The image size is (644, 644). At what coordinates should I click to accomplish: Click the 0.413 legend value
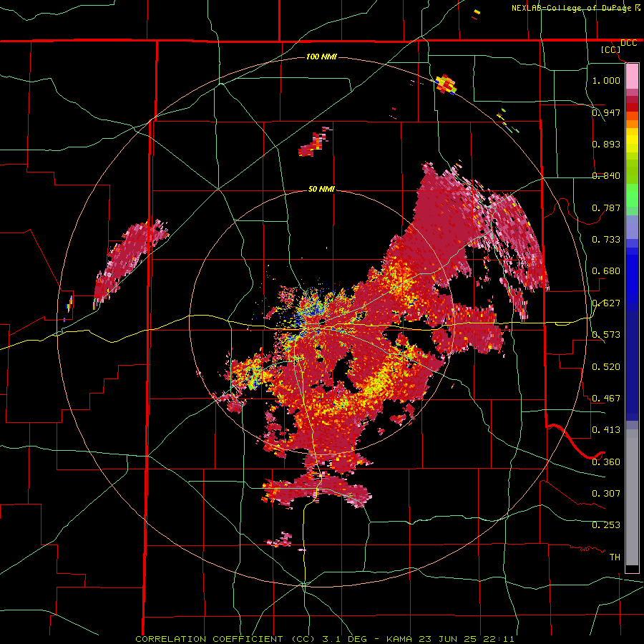(606, 429)
